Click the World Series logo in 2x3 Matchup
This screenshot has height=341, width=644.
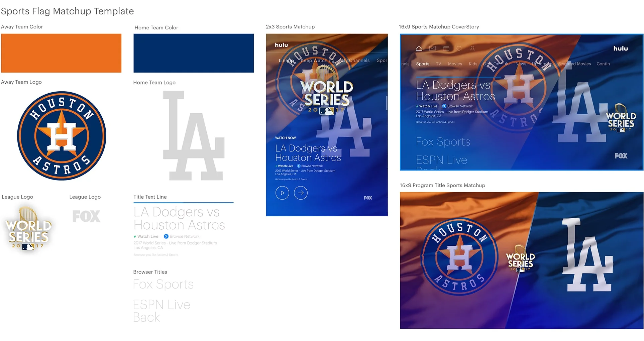click(326, 90)
